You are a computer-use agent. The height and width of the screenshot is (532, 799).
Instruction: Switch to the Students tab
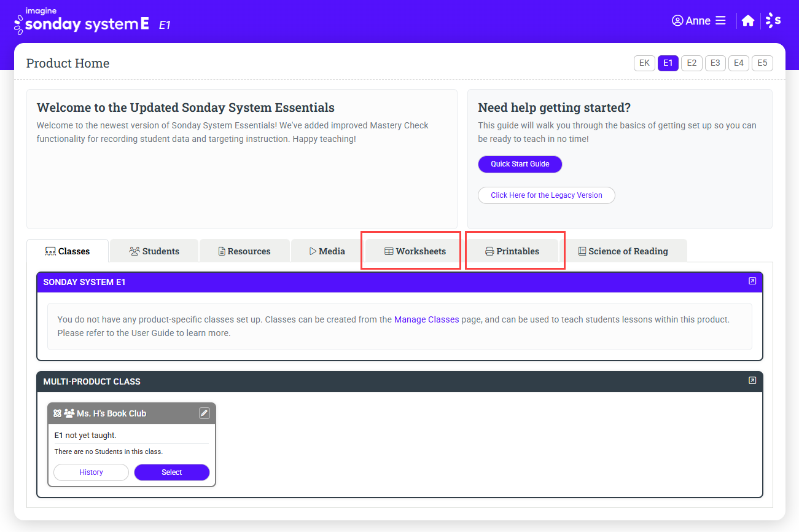[x=154, y=251]
